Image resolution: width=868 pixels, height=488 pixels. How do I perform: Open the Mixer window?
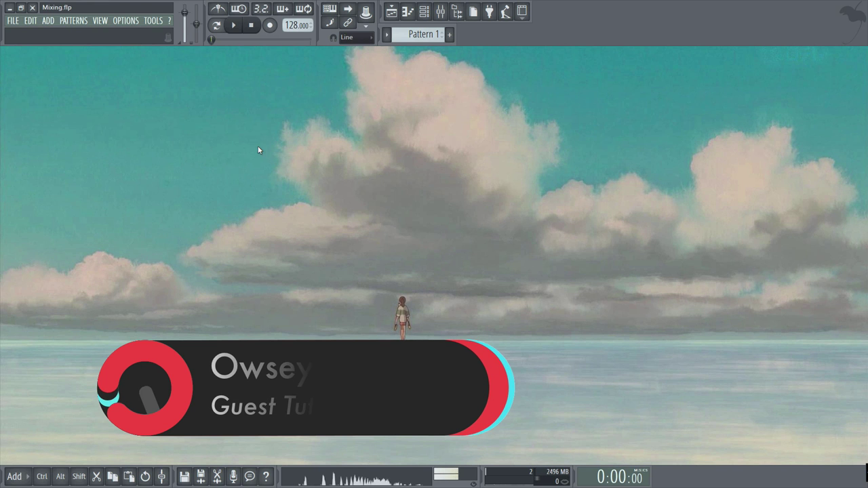pyautogui.click(x=440, y=12)
